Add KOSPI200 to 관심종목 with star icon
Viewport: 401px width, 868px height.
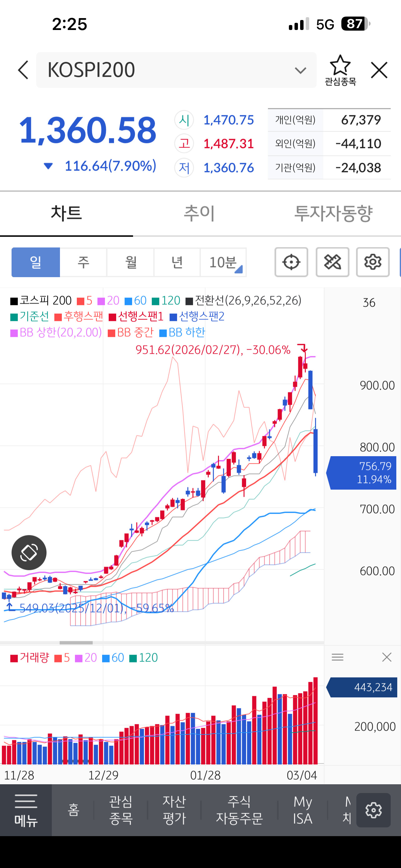[x=340, y=70]
